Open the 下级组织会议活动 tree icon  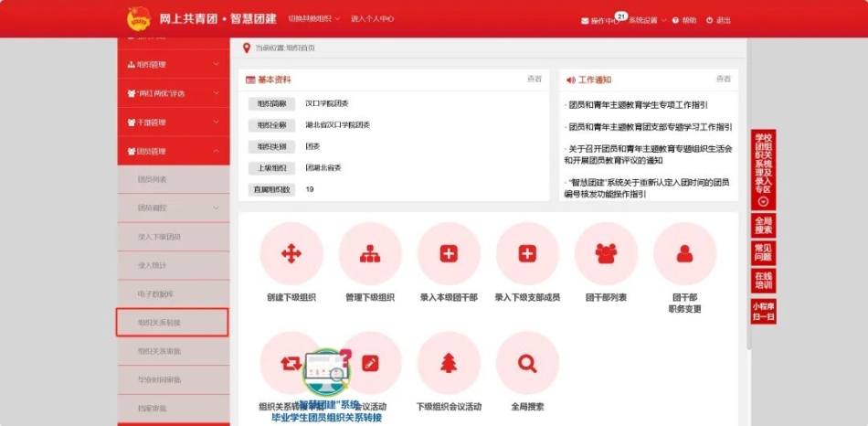449,363
